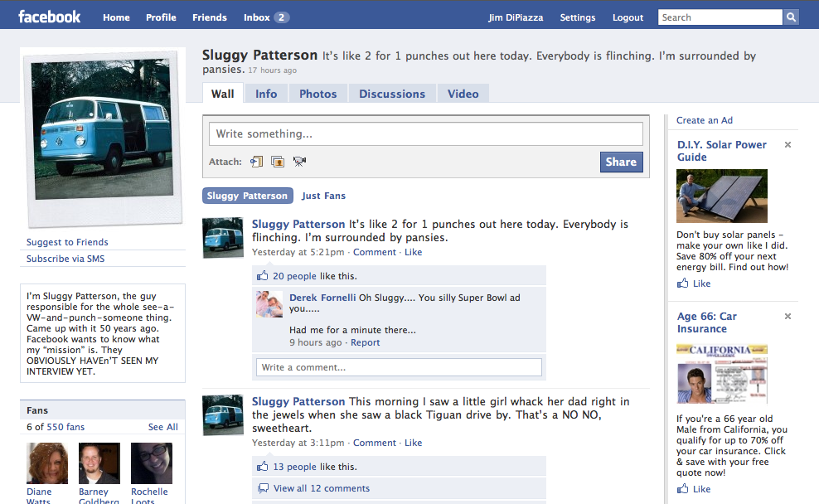
Task: Click the '17 hours ago' status timestamp
Action: [272, 70]
